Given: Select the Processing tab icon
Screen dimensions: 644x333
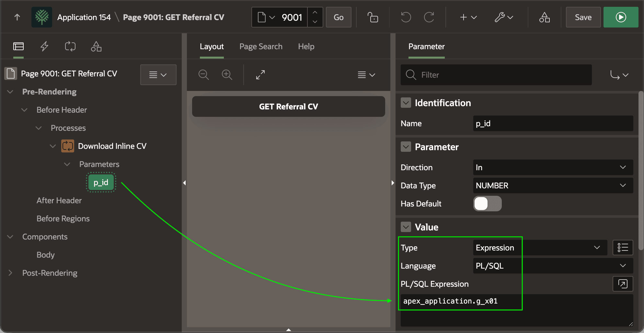Looking at the screenshot, I should (70, 47).
